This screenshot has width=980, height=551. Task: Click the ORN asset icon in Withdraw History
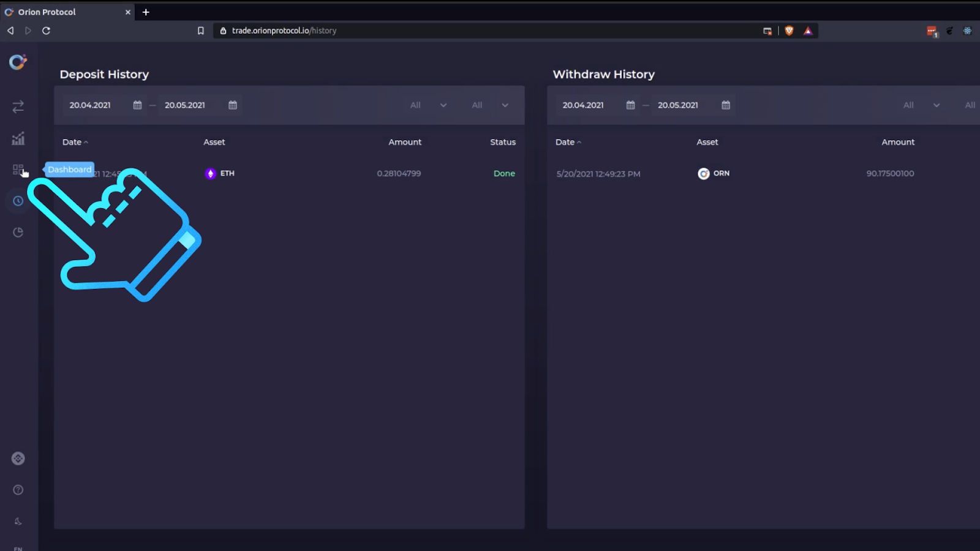[x=704, y=173]
